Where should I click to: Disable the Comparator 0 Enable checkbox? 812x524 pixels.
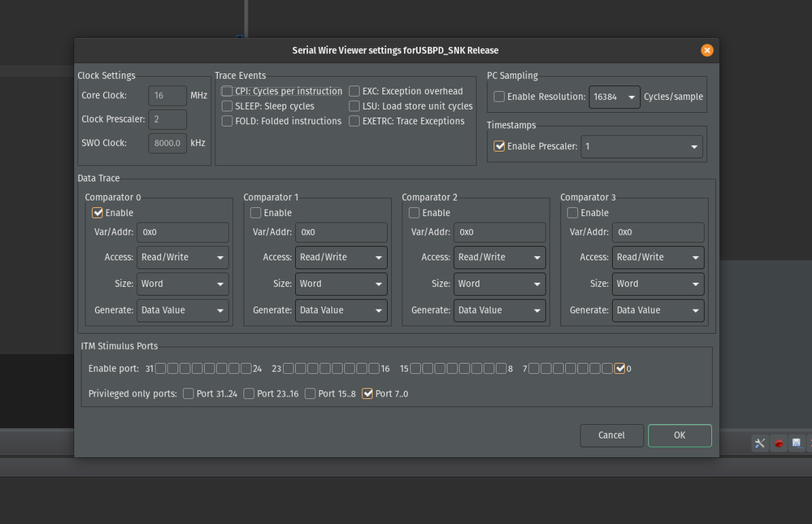98,213
